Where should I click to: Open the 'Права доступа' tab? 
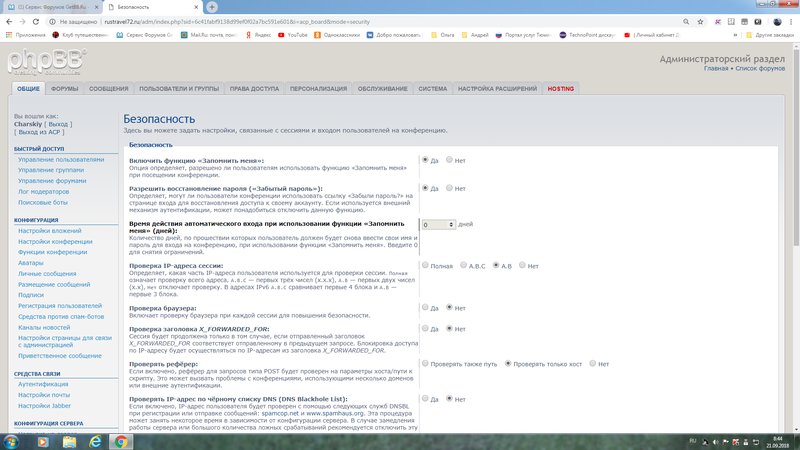pyautogui.click(x=254, y=89)
